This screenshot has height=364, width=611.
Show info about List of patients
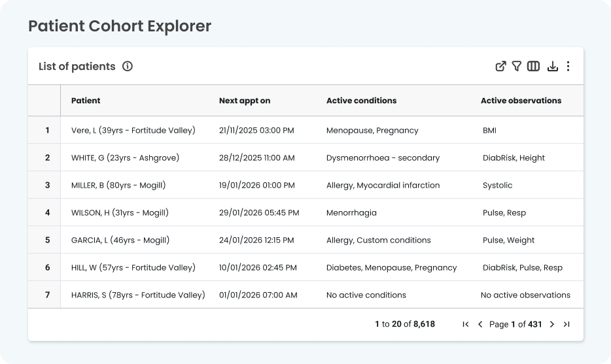pos(128,66)
